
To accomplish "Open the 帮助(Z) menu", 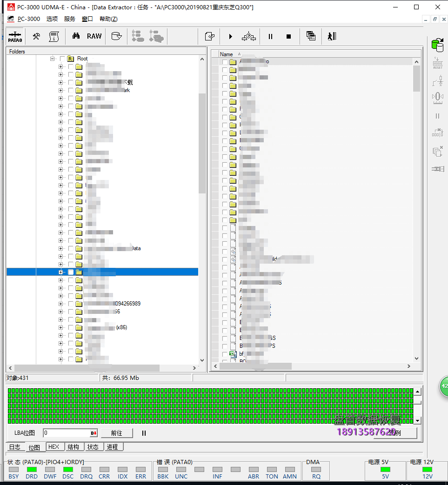I will 108,19.
